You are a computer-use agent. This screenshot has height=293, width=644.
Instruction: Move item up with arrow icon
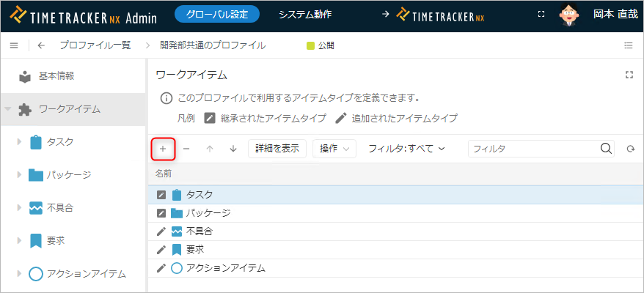pos(210,149)
